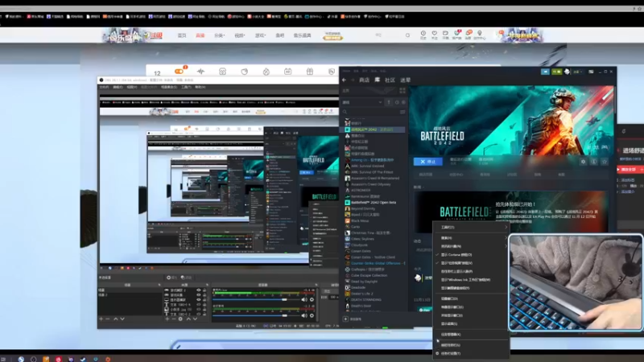Click Steam add a game plus icon
This screenshot has height=362, width=644.
point(345,319)
